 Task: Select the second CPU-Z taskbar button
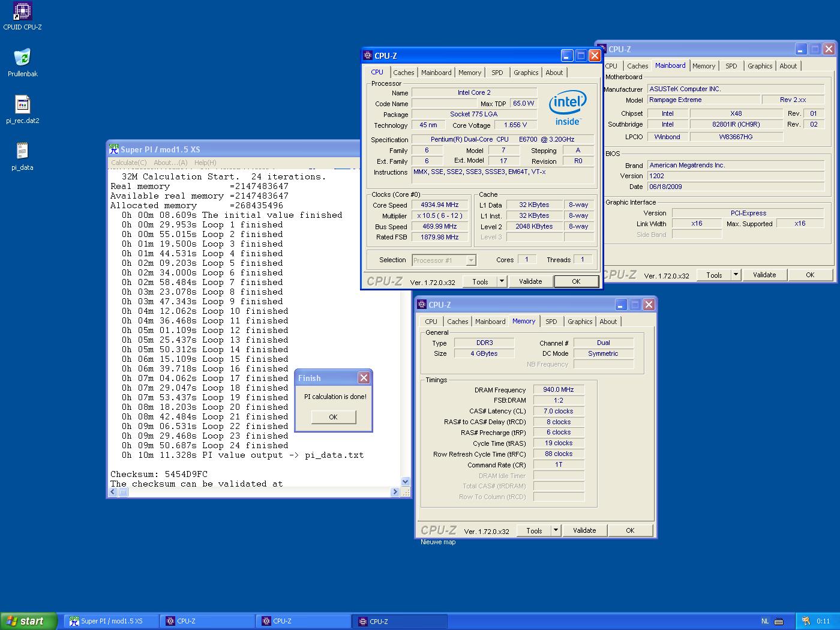304,621
